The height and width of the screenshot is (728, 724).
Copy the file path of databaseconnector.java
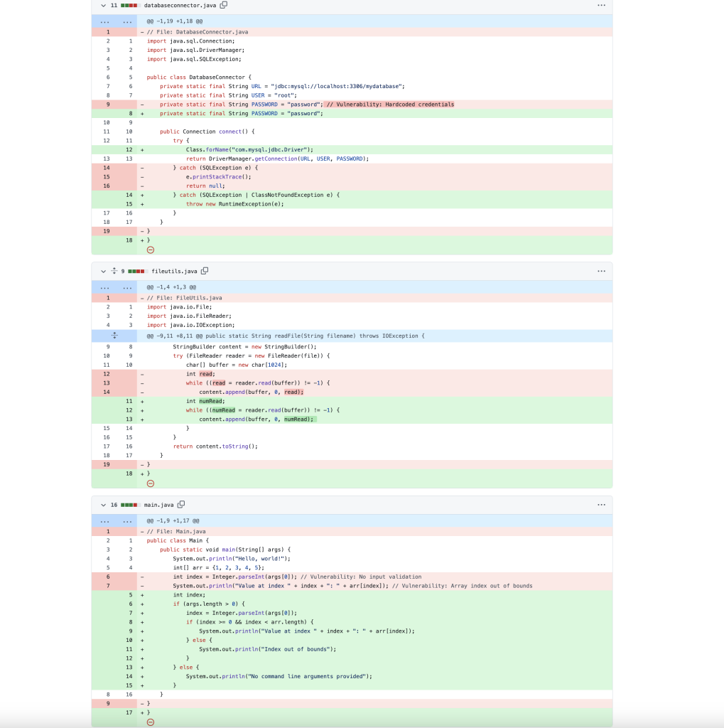click(x=222, y=6)
